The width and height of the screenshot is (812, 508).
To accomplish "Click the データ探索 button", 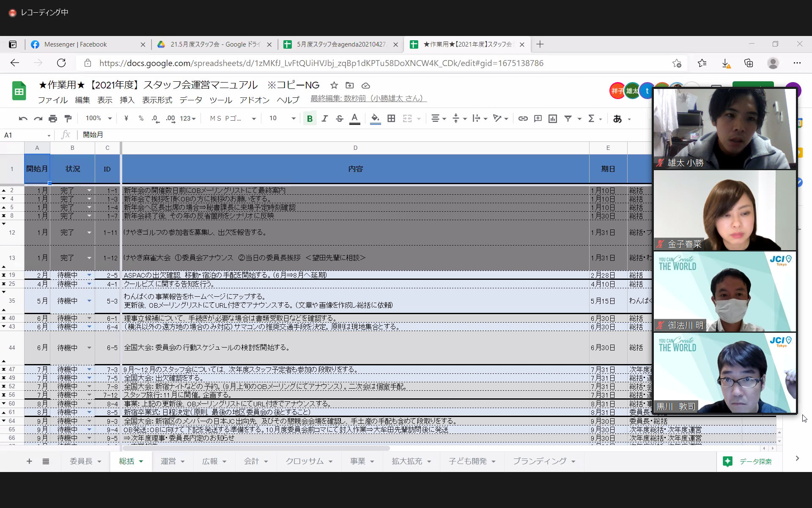I will click(x=749, y=461).
